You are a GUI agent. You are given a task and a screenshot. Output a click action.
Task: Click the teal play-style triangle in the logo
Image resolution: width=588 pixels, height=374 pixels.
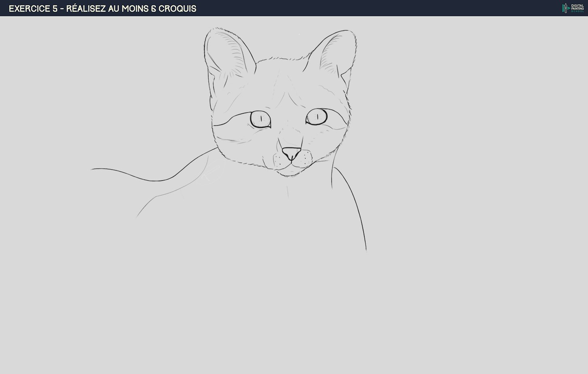569,8
